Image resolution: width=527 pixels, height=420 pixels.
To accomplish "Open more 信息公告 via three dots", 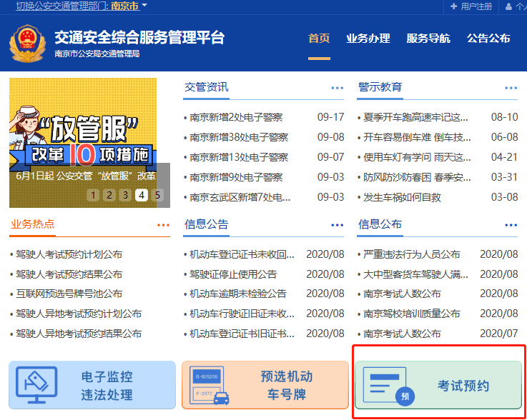I will (337, 225).
